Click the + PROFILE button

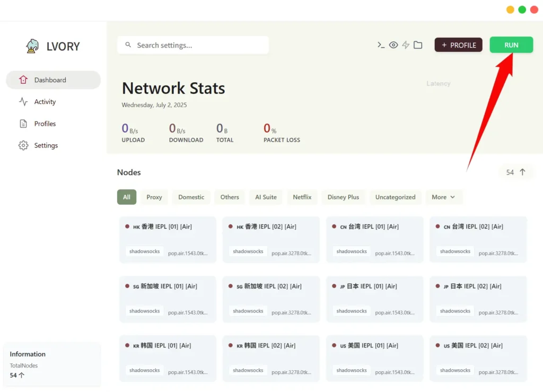458,45
